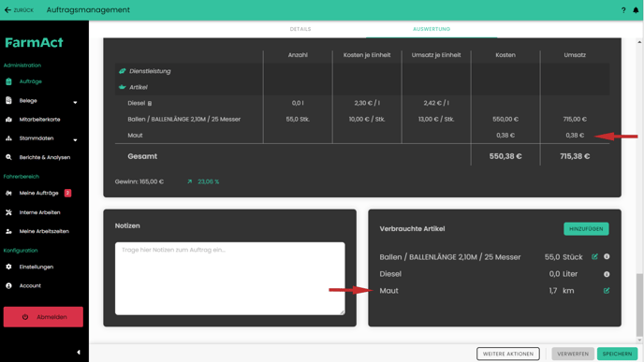Click the 55,0 Stück quantity
This screenshot has height=362, width=644.
coord(563,257)
